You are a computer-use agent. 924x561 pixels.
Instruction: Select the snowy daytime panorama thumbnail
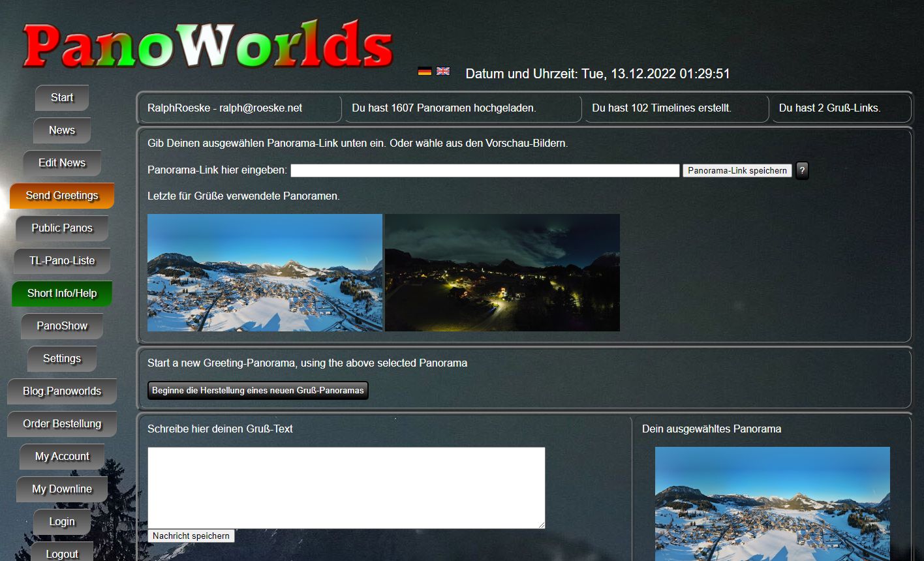click(265, 273)
